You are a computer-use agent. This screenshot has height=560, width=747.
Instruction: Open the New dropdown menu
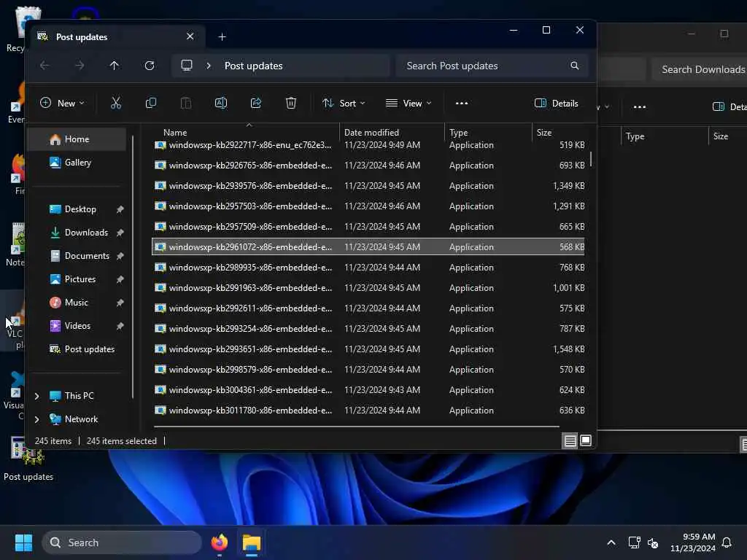(63, 103)
